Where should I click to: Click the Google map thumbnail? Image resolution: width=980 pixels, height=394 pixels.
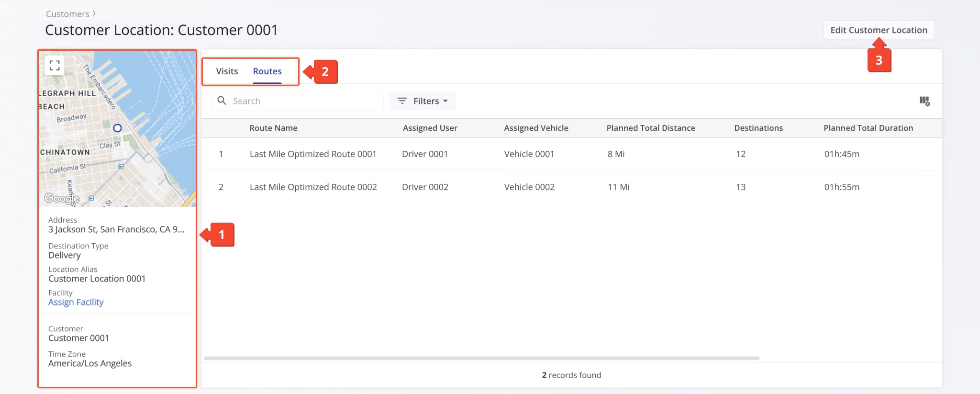click(x=117, y=129)
